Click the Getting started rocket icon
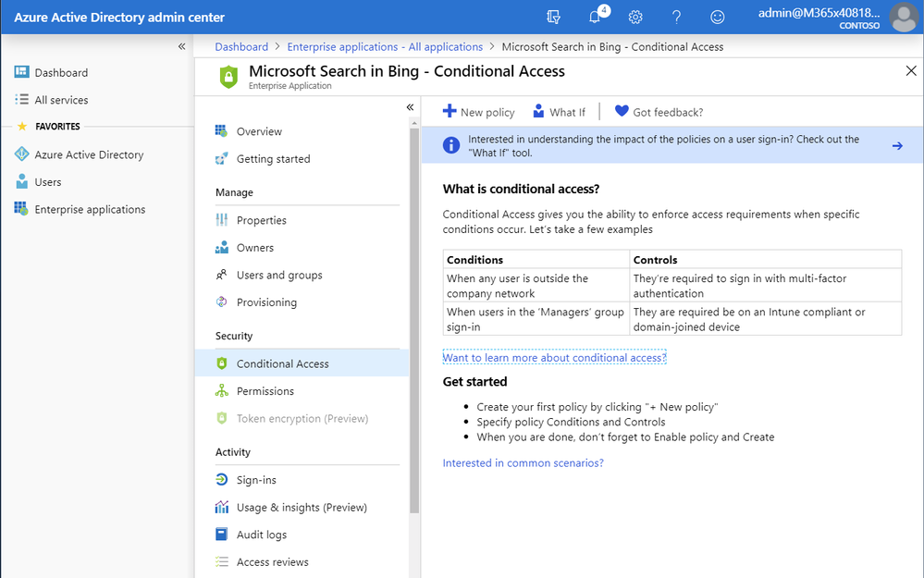Screen dimensions: 924x578 222,158
